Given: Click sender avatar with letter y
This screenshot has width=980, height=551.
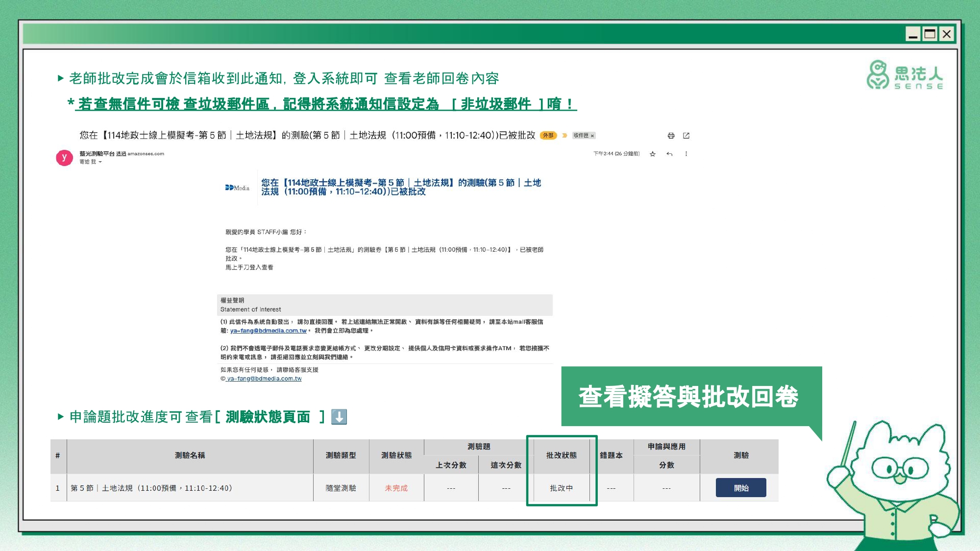Looking at the screenshot, I should [x=64, y=158].
